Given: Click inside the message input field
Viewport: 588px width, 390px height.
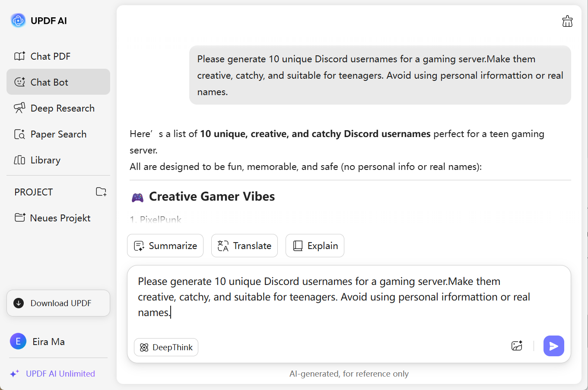Looking at the screenshot, I should 346,303.
